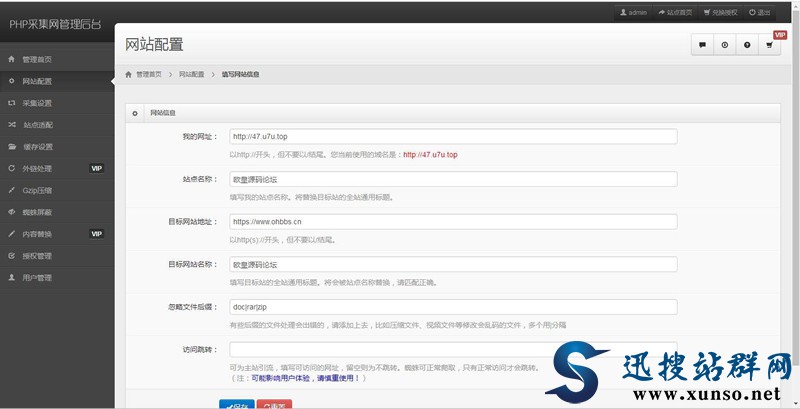Click the 忽略文件后缀 field label
Image resolution: width=800 pixels, height=409 pixels.
click(x=193, y=307)
